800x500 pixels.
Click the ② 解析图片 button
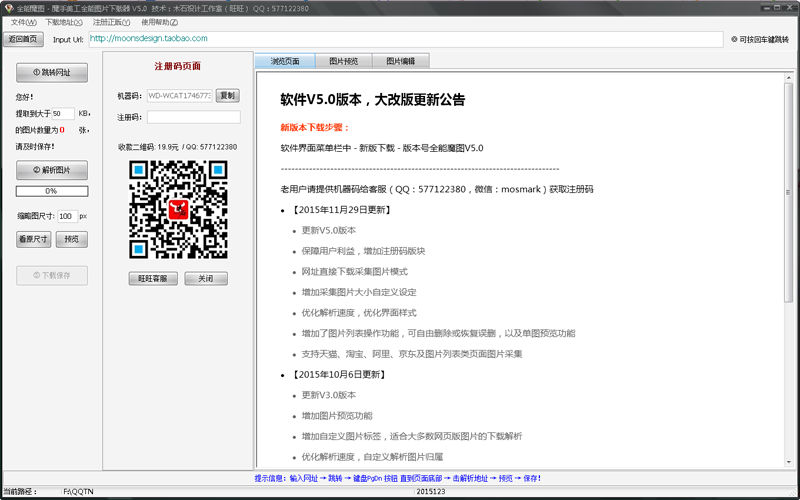point(51,170)
